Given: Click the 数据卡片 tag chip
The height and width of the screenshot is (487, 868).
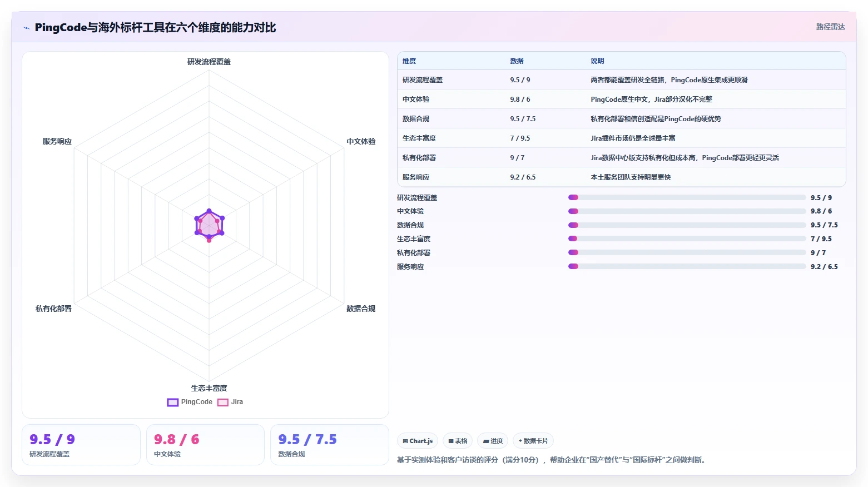Looking at the screenshot, I should pos(533,441).
